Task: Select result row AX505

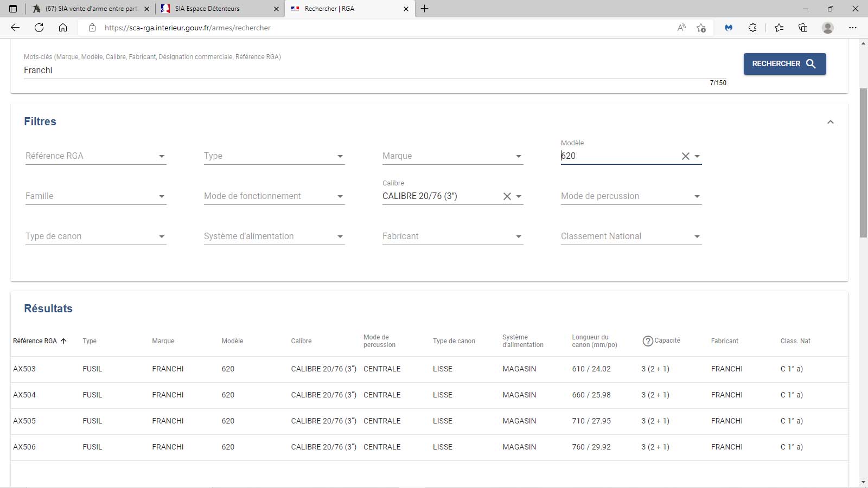Action: [x=429, y=421]
